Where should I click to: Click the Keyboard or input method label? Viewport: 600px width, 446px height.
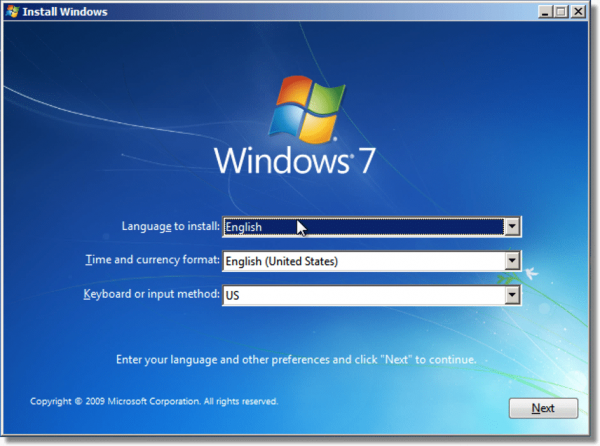click(152, 294)
